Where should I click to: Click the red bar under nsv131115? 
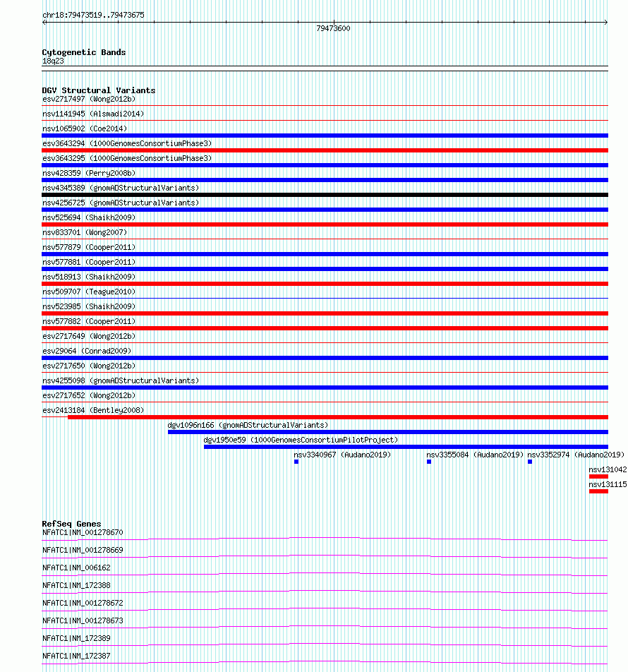(x=598, y=491)
